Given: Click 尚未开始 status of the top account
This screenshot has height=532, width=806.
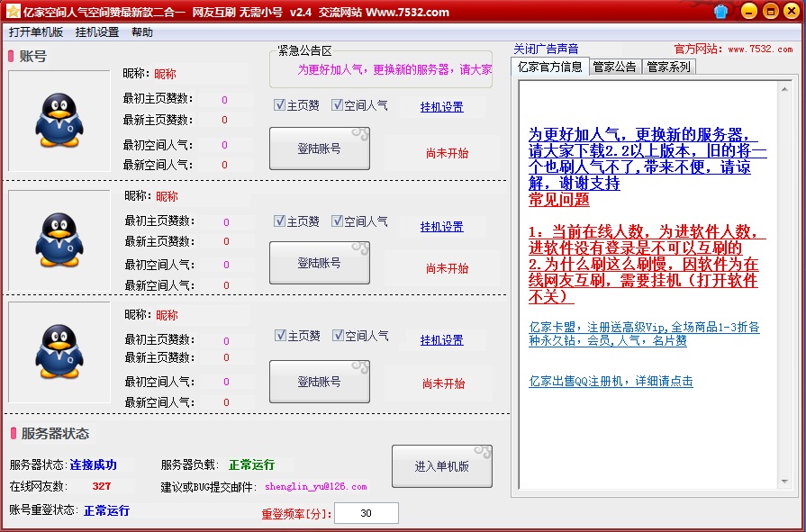Looking at the screenshot, I should [448, 153].
